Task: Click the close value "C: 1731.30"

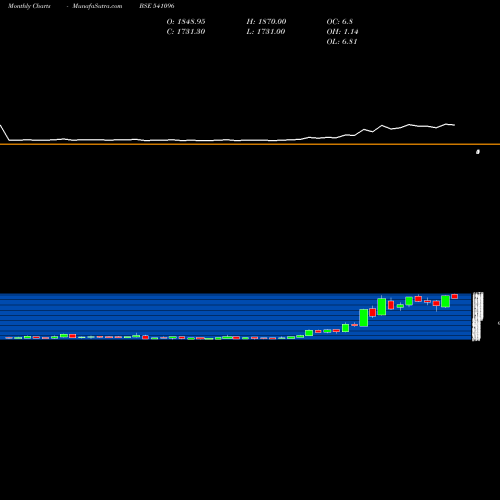Action: (186, 32)
